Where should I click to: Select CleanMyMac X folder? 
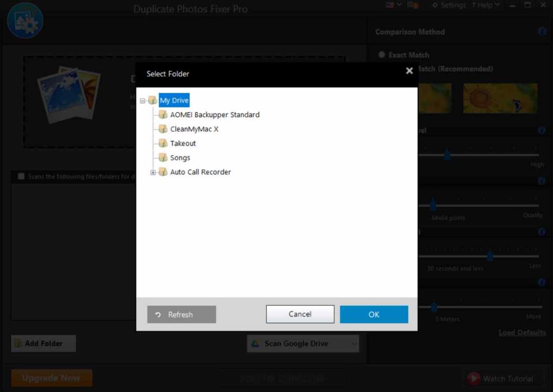(x=194, y=129)
